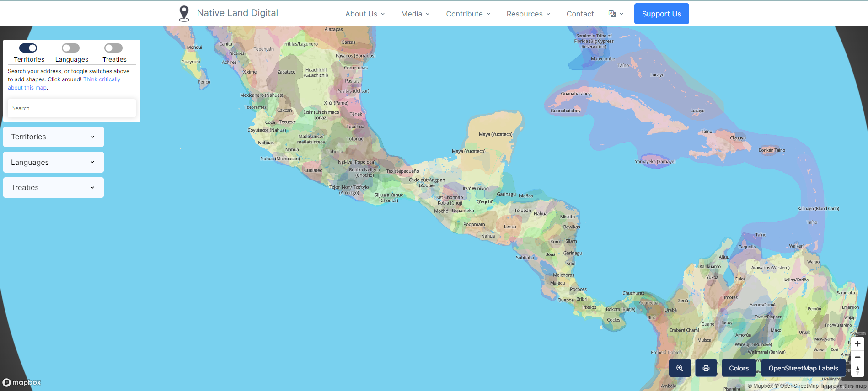Open the Media menu
The height and width of the screenshot is (391, 868).
click(x=415, y=14)
